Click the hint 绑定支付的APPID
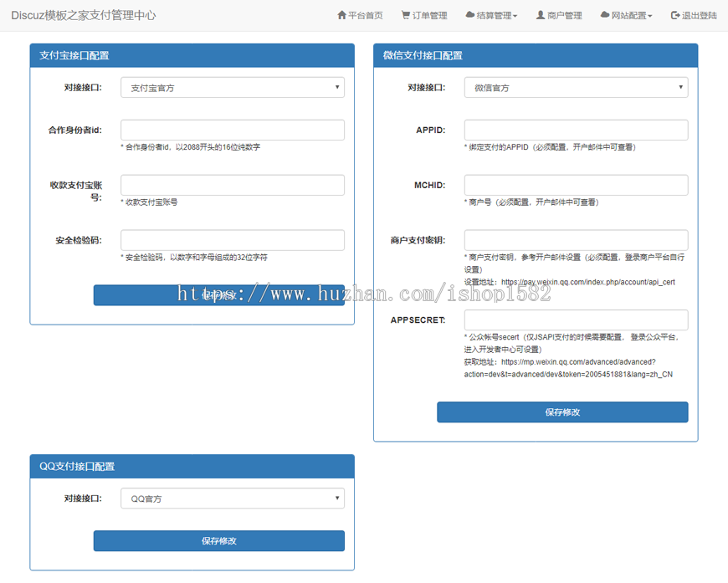The height and width of the screenshot is (583, 728). pos(550,147)
